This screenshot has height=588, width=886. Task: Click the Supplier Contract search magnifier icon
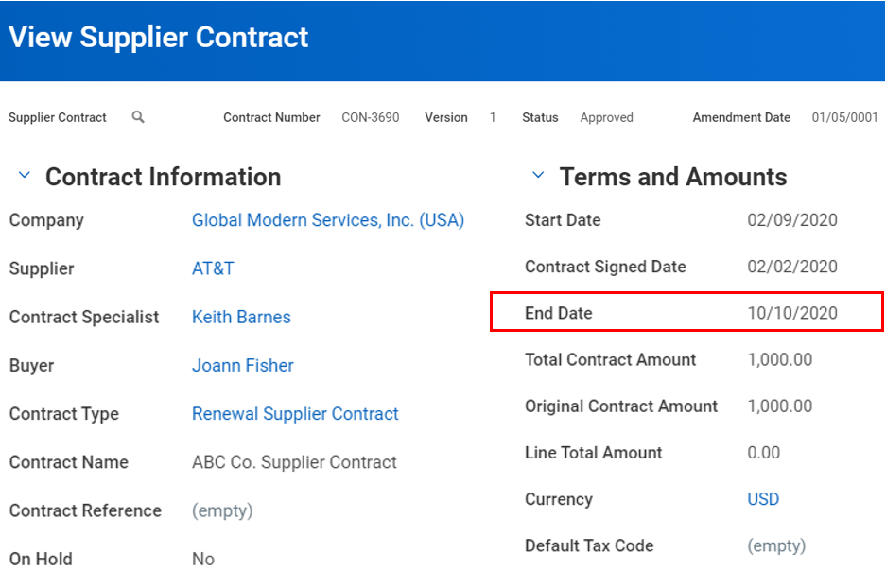138,117
